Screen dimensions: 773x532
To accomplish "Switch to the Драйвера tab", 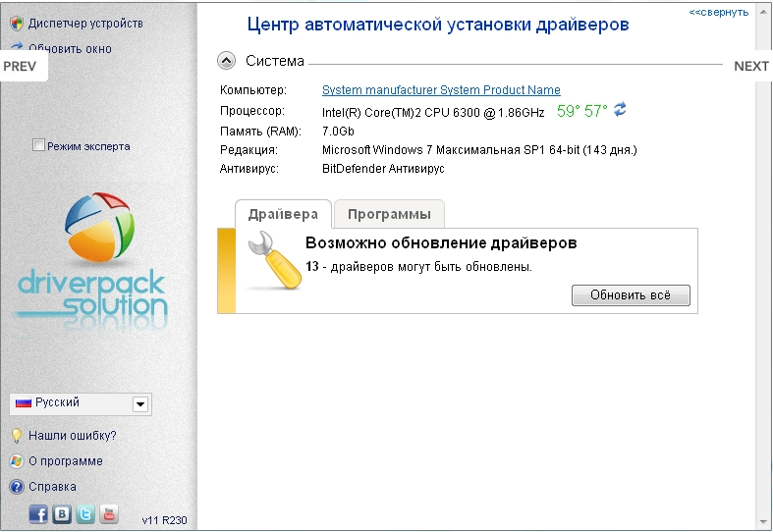I will coord(283,214).
